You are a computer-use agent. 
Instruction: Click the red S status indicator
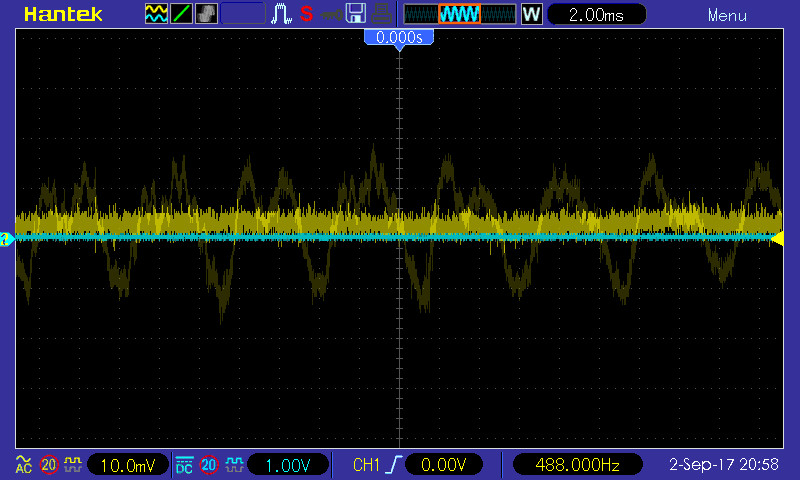tap(306, 14)
